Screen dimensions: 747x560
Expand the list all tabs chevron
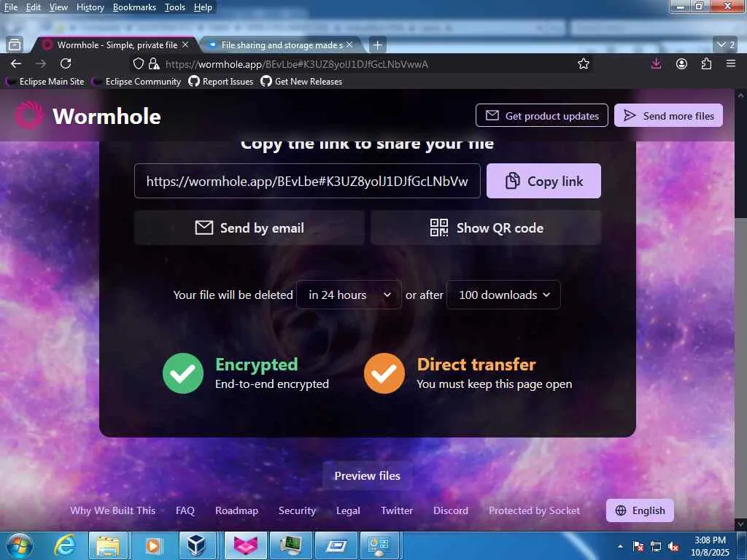(726, 44)
